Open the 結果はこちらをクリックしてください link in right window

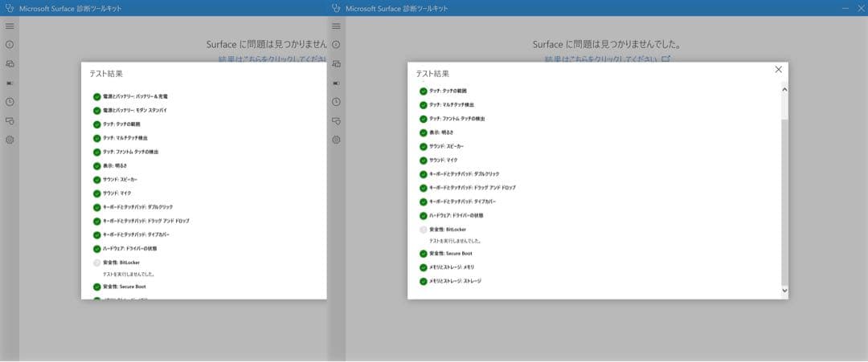pyautogui.click(x=601, y=59)
